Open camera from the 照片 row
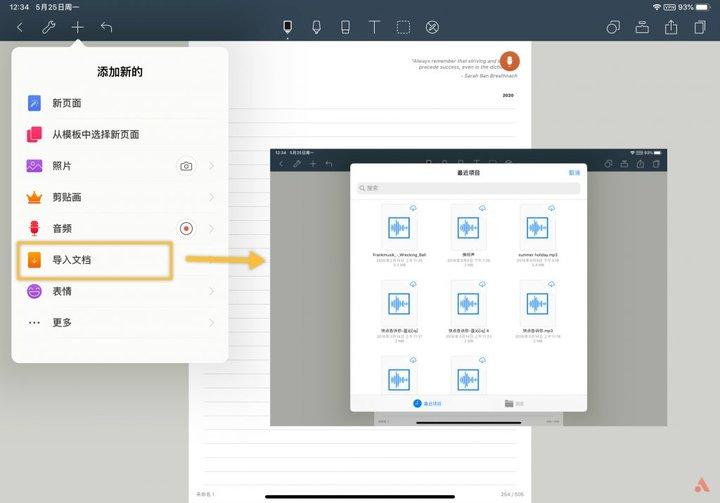The image size is (720, 503). (186, 166)
